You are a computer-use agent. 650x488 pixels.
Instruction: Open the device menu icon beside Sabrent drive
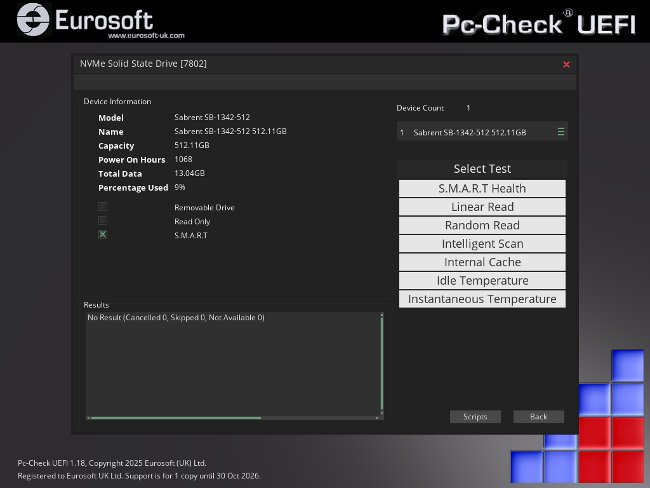point(561,132)
